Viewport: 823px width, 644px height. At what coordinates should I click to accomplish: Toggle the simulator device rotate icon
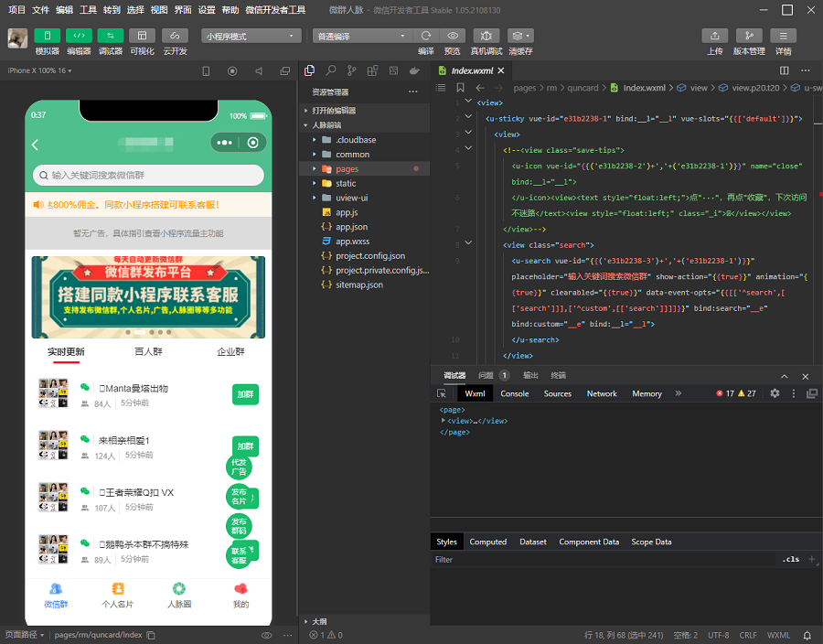pos(206,70)
